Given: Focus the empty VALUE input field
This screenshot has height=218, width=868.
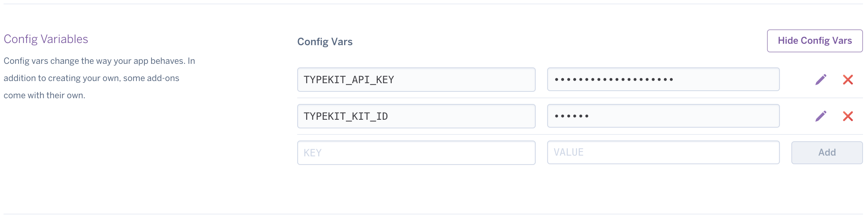Looking at the screenshot, I should (663, 152).
